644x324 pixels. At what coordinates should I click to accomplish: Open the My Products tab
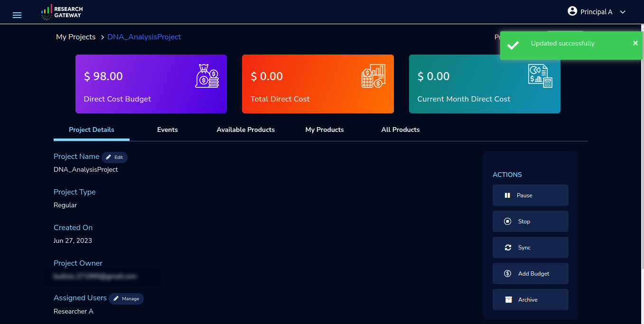pyautogui.click(x=325, y=130)
